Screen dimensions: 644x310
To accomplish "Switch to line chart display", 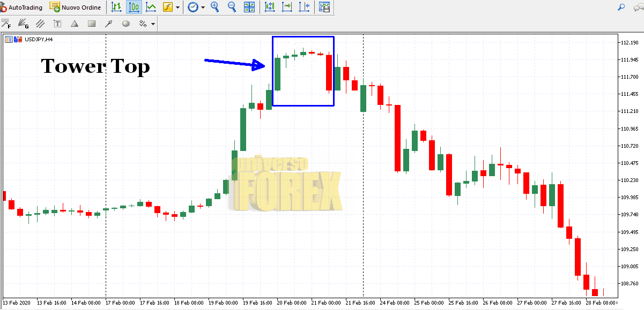I will 151,7.
